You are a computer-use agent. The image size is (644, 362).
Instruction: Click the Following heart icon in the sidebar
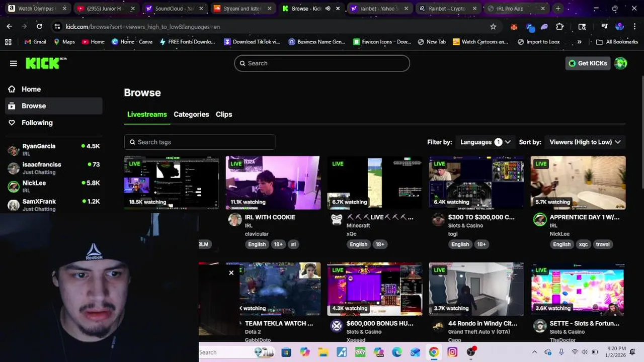coord(12,123)
